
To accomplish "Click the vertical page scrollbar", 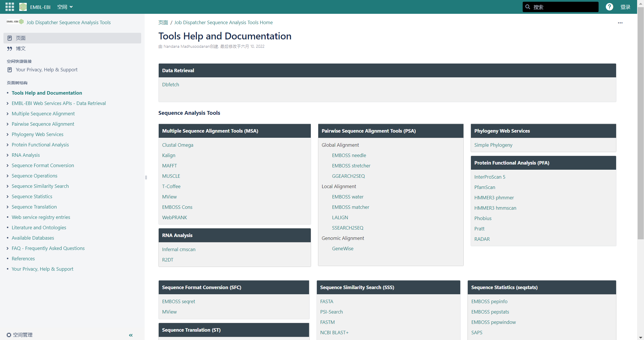I will click(x=641, y=124).
